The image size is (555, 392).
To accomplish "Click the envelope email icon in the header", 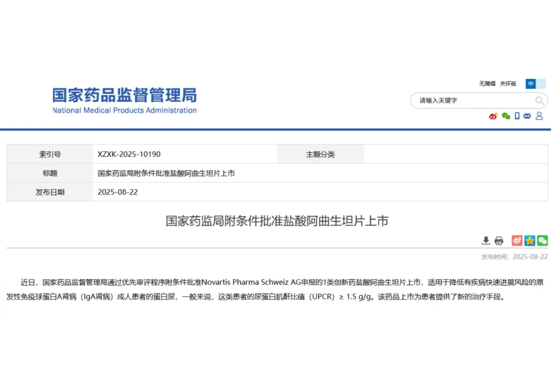I will (x=527, y=116).
